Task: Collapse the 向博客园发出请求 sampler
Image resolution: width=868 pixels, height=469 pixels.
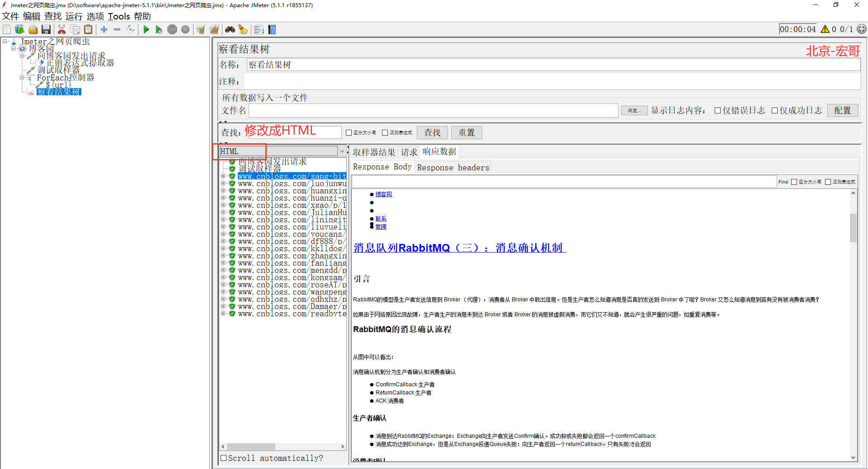Action: [x=22, y=56]
